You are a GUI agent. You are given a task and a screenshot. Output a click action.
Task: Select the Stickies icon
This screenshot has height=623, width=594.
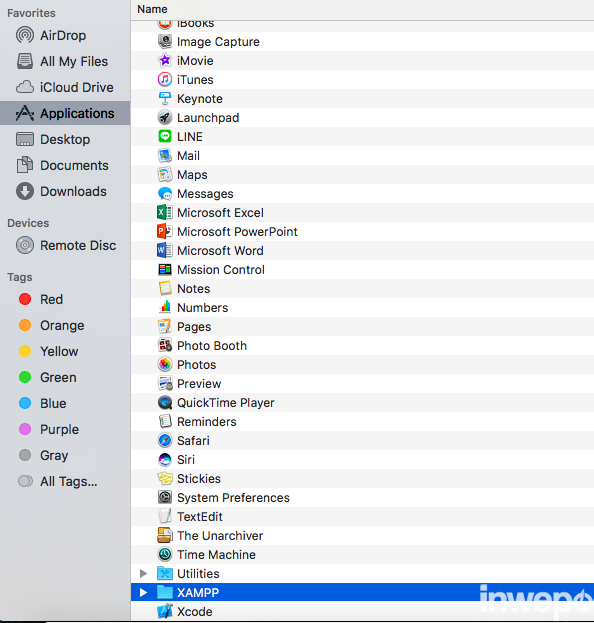pos(165,478)
